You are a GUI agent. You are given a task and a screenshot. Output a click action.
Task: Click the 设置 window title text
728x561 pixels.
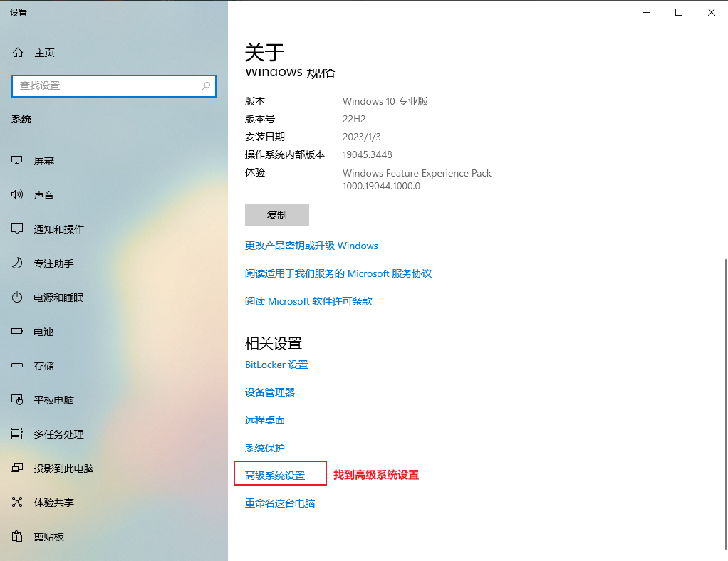19,13
